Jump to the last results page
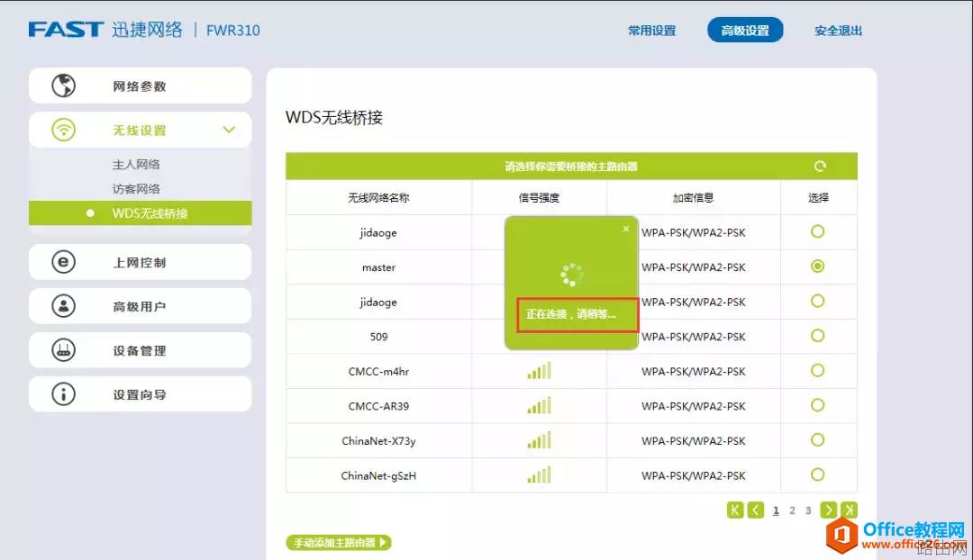 tap(850, 509)
